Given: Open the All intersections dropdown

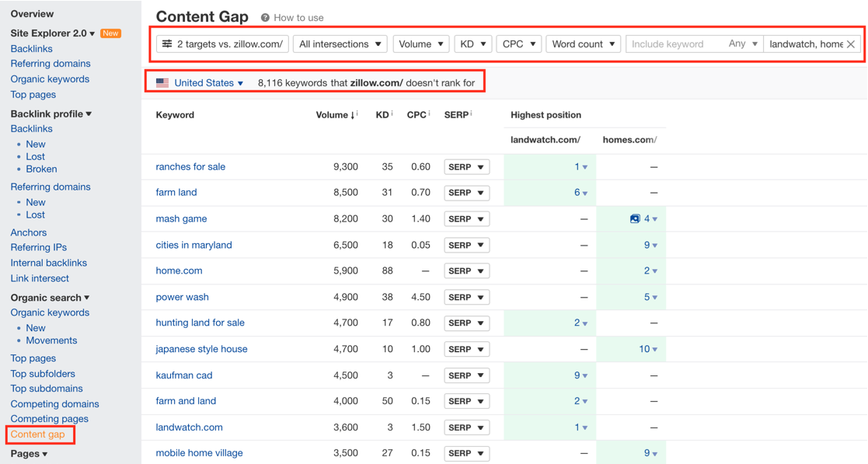Looking at the screenshot, I should (x=340, y=44).
